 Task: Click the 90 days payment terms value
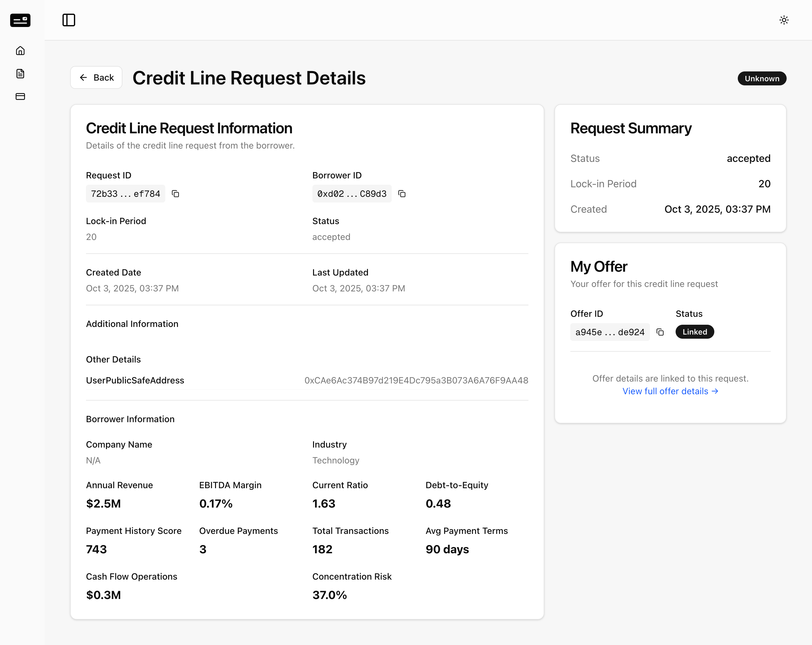point(448,549)
